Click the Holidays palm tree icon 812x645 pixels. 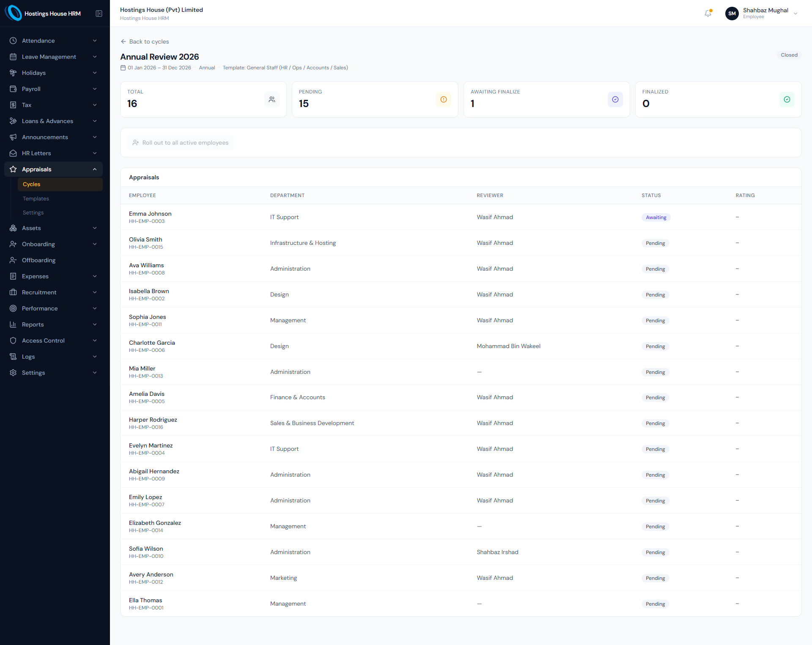13,73
